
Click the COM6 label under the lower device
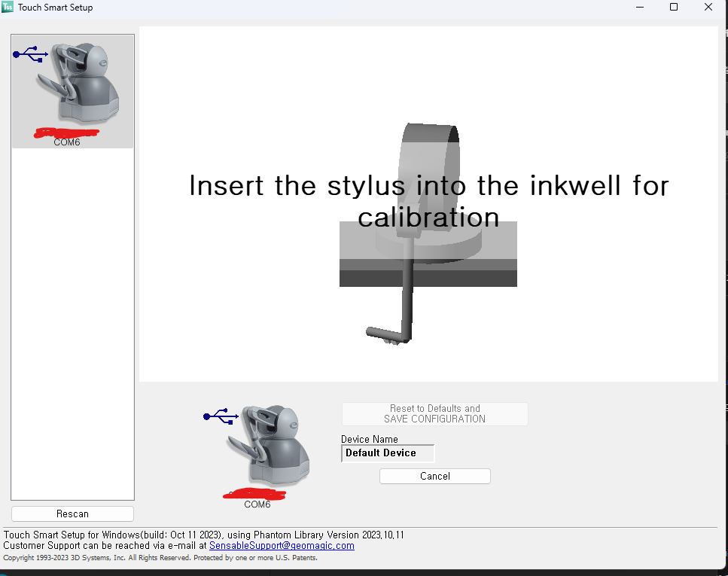[x=257, y=504]
